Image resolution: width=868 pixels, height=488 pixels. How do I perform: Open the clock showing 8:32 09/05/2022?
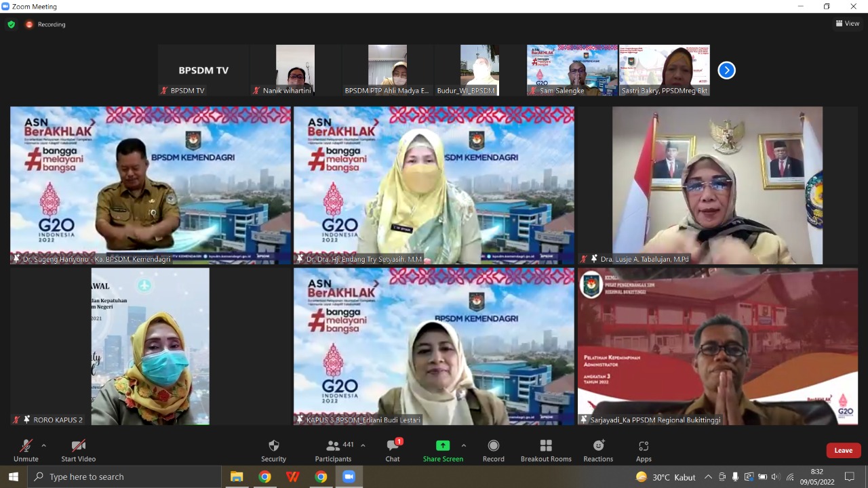tap(816, 476)
